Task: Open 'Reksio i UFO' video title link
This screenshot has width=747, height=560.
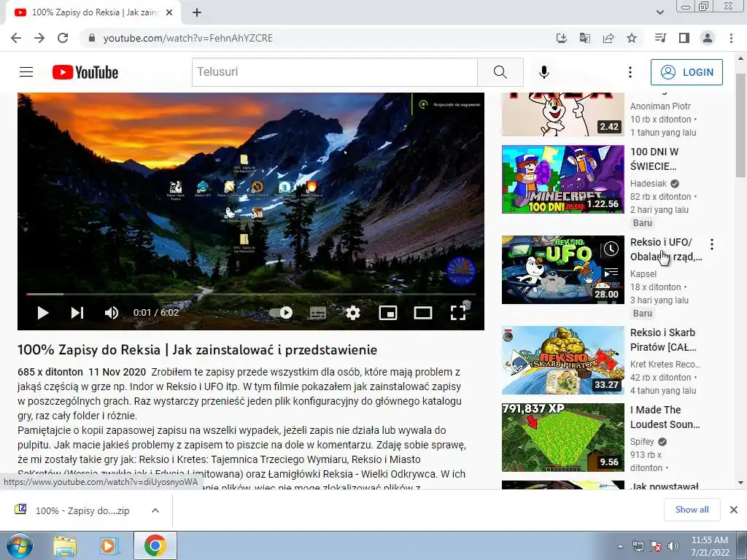Action: (666, 249)
